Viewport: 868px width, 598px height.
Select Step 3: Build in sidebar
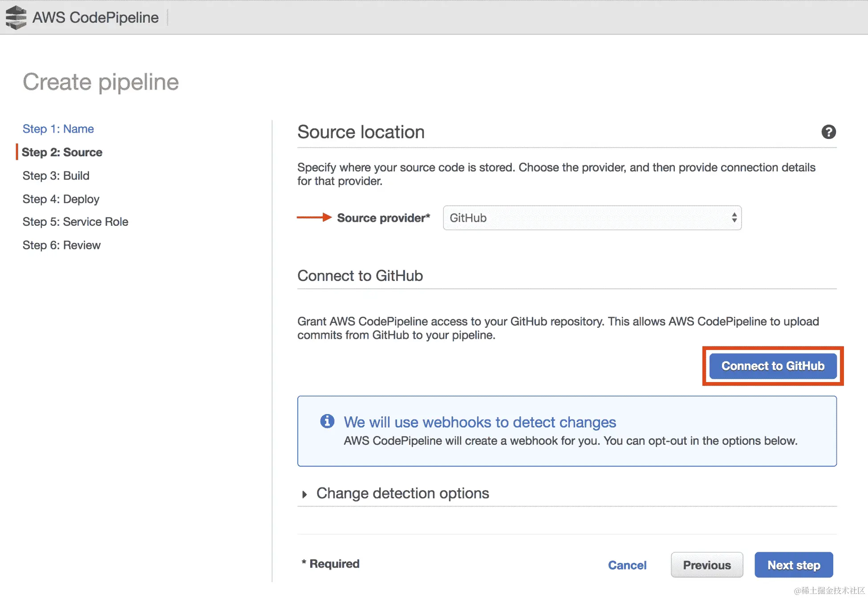coord(56,176)
